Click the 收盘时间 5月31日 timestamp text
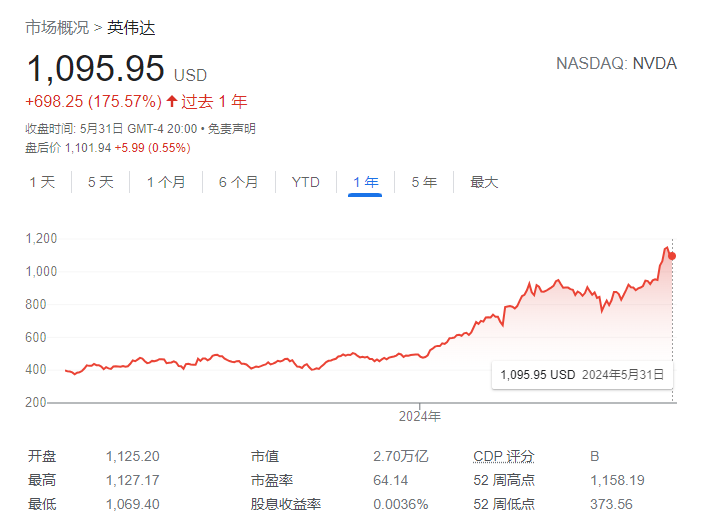This screenshot has width=709, height=526. 111,129
